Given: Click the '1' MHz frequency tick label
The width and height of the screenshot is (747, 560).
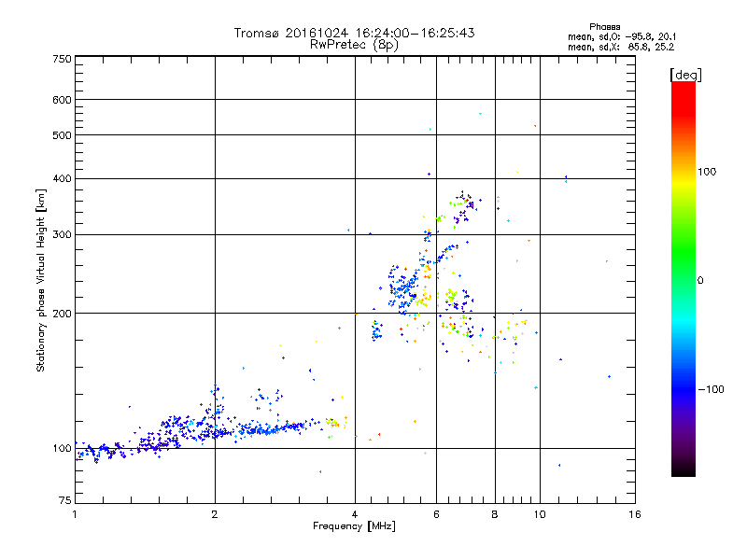Looking at the screenshot, I should pos(75,514).
